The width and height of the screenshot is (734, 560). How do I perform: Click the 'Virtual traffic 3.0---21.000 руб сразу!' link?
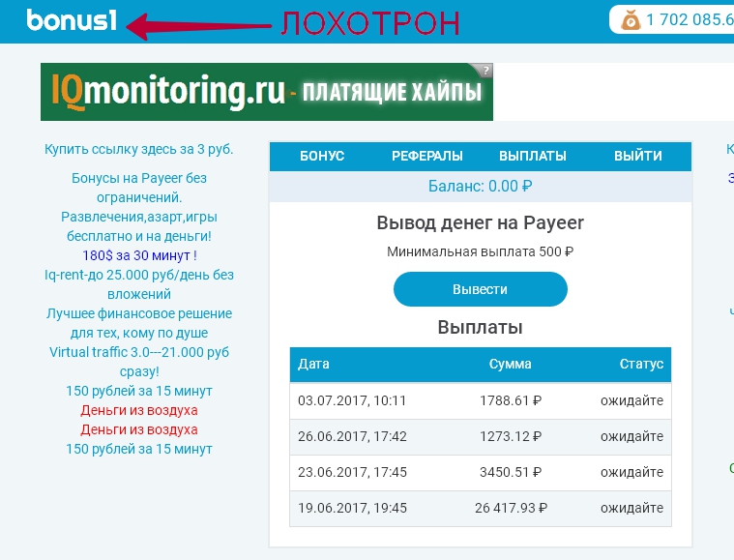click(x=139, y=362)
